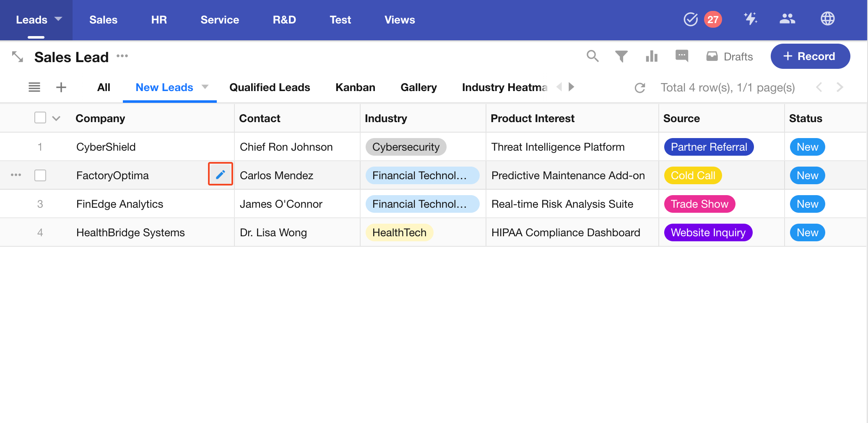Open the globe icon in header
Viewport: 868px width, 423px height.
tap(827, 19)
